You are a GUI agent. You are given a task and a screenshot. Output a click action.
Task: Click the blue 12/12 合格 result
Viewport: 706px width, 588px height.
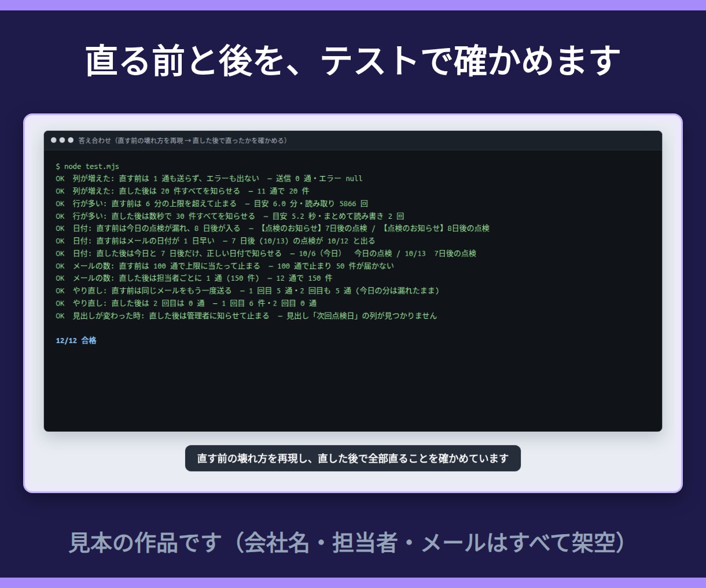[76, 341]
